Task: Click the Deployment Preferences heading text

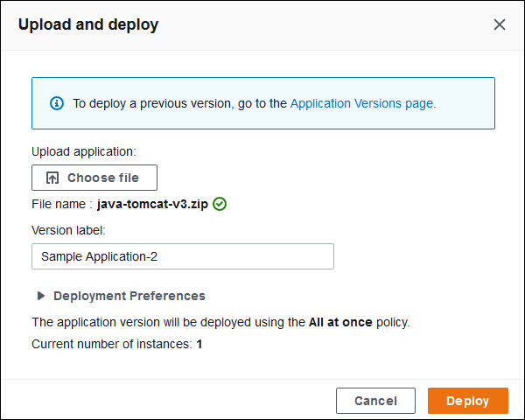Action: (x=129, y=296)
